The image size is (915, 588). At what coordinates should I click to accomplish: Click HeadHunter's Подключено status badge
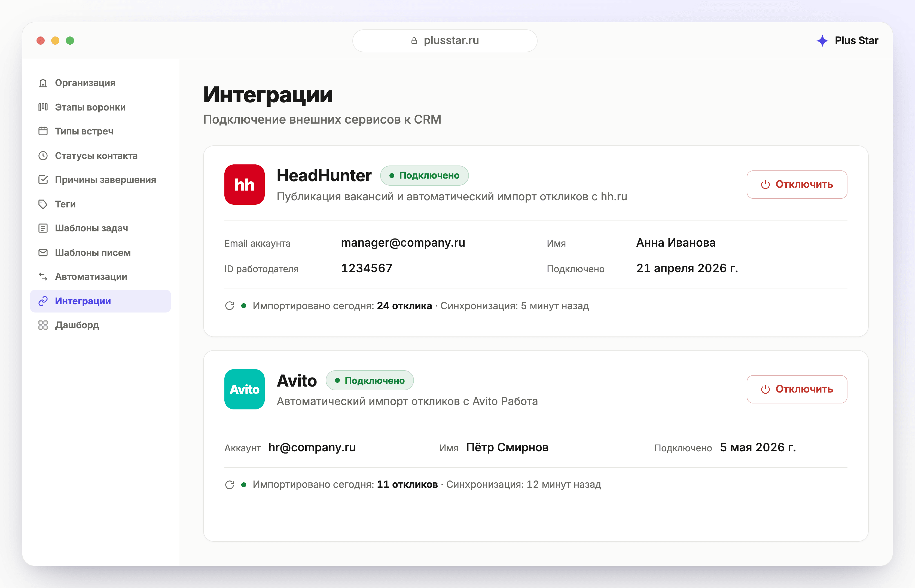click(x=424, y=176)
